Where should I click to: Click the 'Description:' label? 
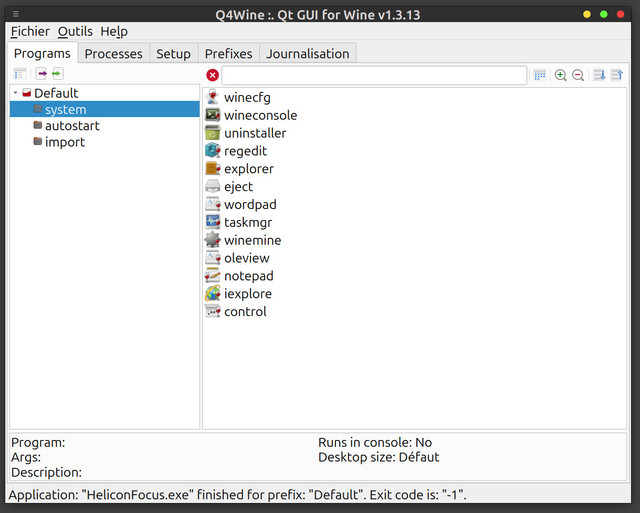tap(46, 472)
